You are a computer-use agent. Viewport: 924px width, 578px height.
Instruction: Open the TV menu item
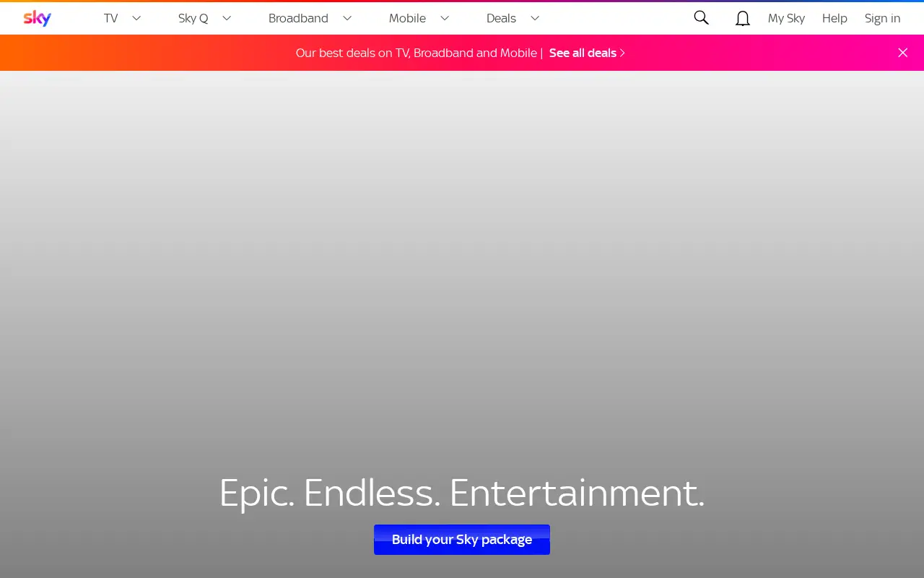pyautogui.click(x=110, y=18)
